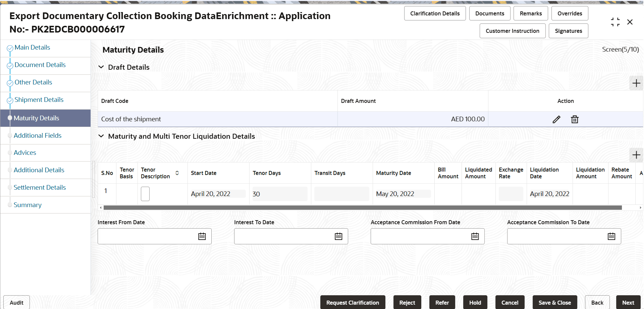Delete the Cost of the shipment draft row
Viewport: 644px width, 309px height.
coord(575,119)
